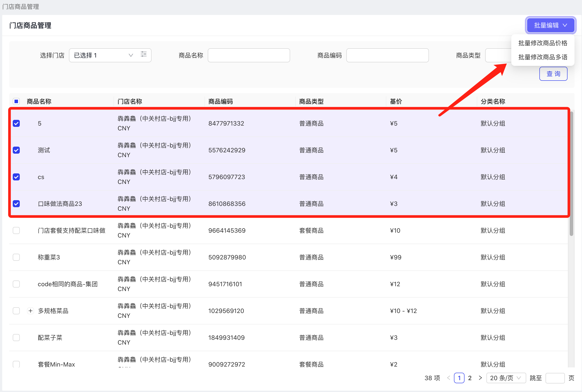Select page 1 in pagination
Screen dimensions: 582x392
pos(459,378)
